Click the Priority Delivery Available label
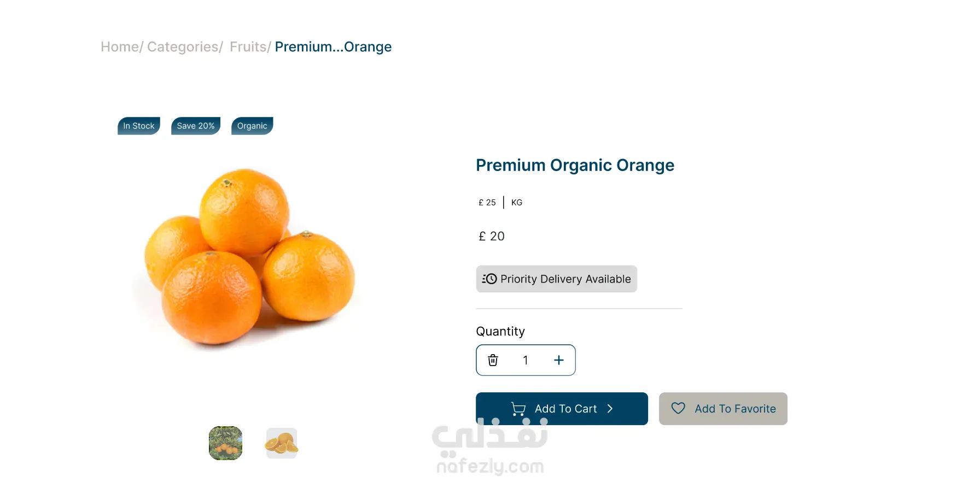Viewport: 980px width, 477px height. pos(565,279)
